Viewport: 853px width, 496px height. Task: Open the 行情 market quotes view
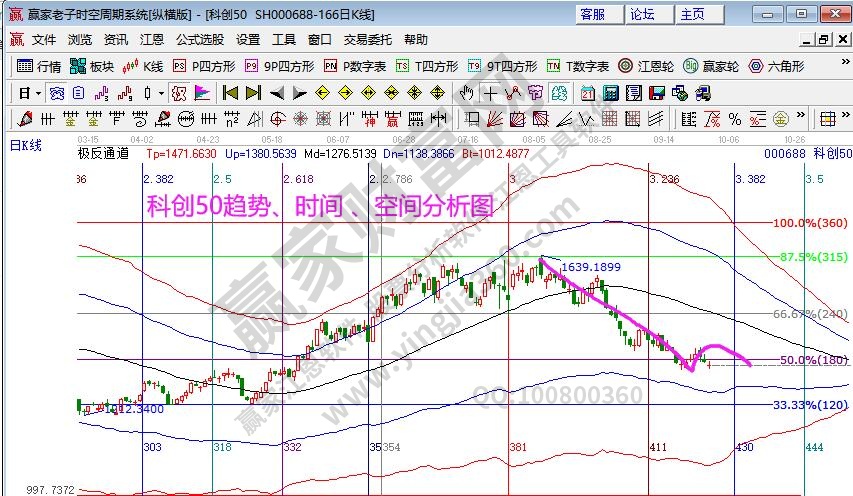tap(40, 66)
